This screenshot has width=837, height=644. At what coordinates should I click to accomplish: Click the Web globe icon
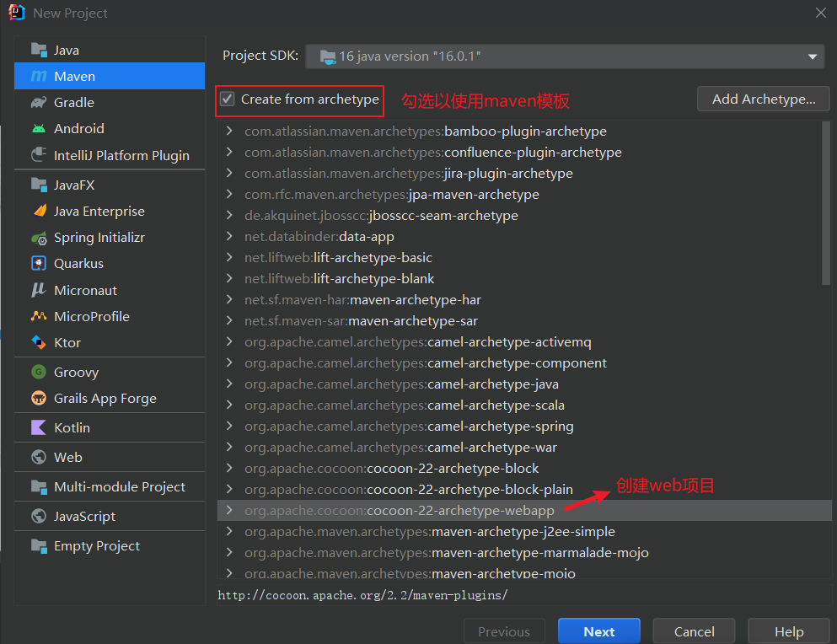coord(39,457)
